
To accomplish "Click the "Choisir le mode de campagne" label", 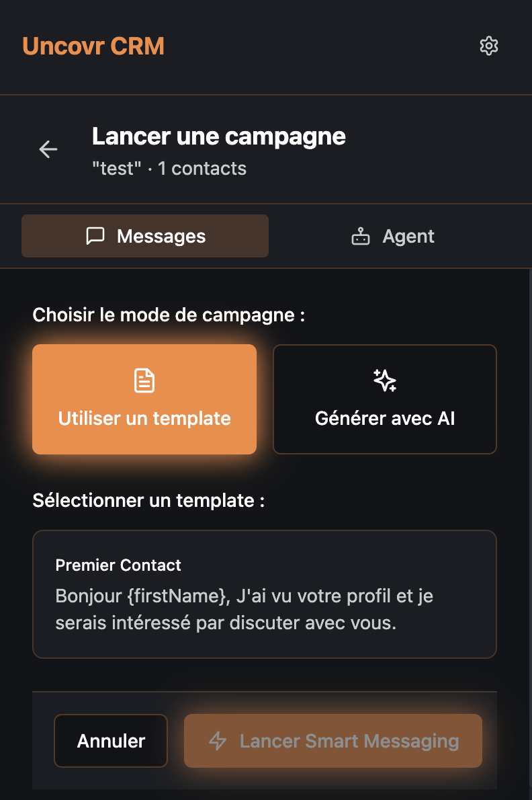I will click(169, 315).
